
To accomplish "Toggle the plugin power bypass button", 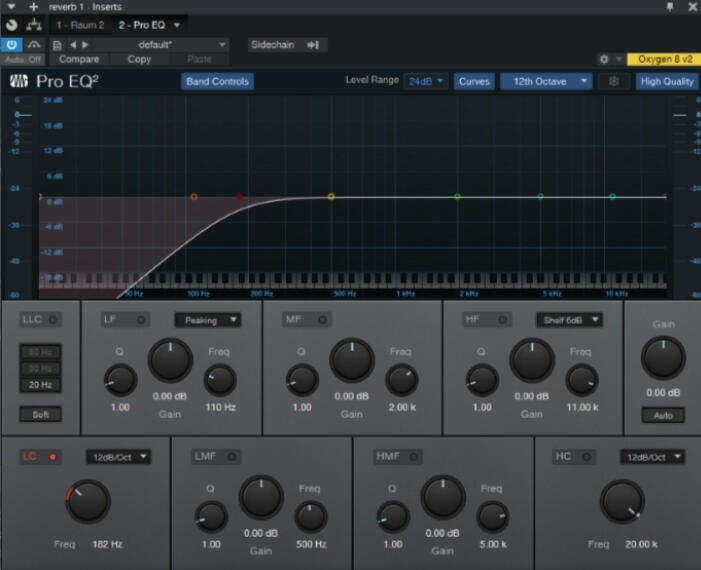I will 12,45.
